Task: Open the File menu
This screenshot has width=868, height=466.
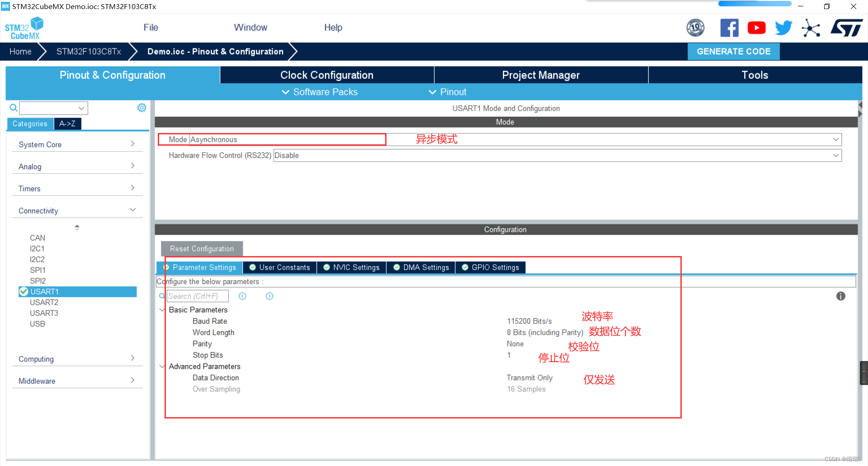Action: point(151,28)
